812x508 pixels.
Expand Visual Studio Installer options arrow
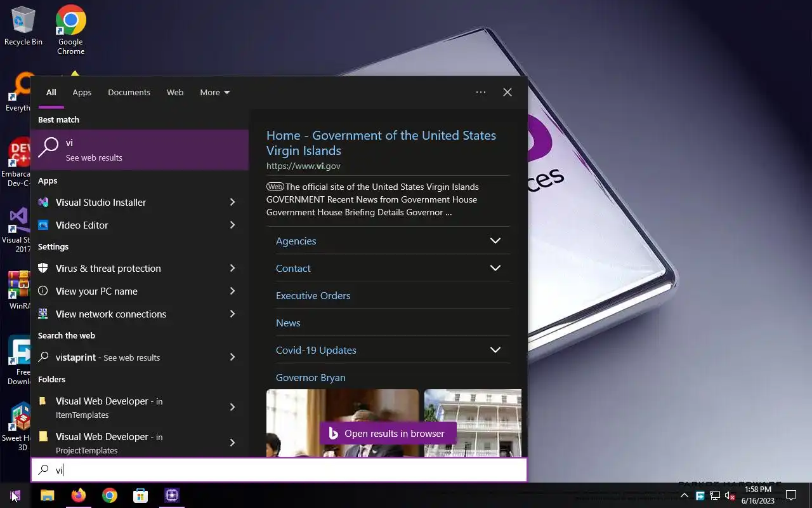232,202
